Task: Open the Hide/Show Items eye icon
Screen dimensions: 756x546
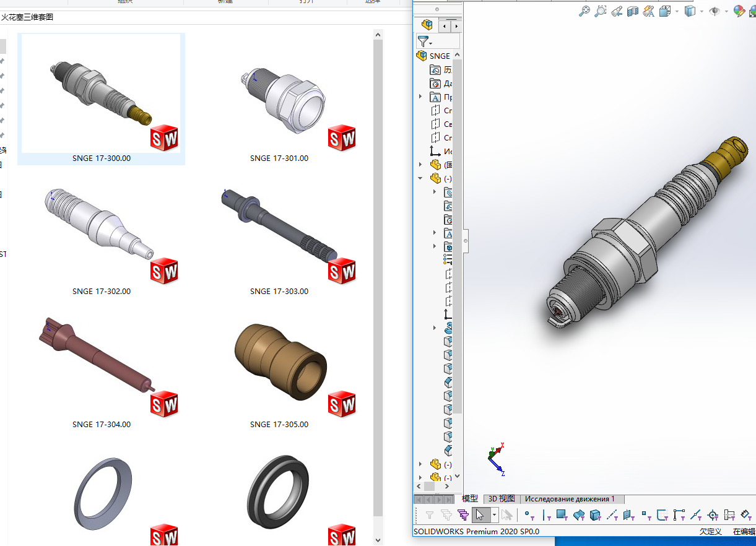Action: [x=715, y=11]
